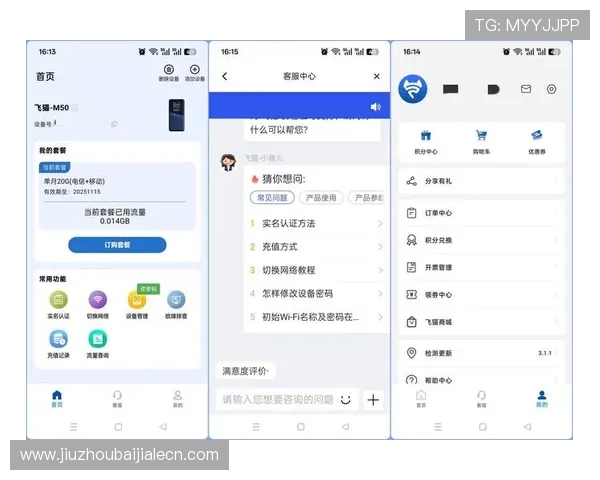Tap the Android back button on the left screen
This screenshot has height=480, width=600.
pyautogui.click(x=163, y=427)
